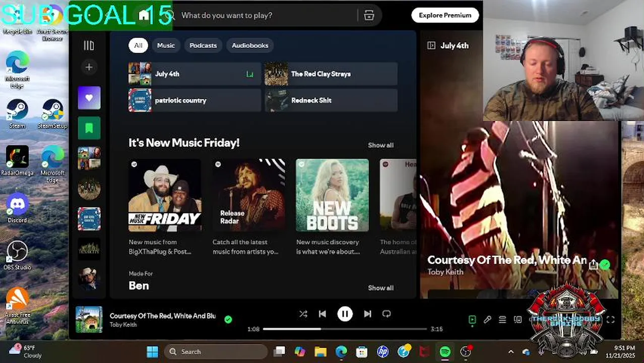644x363 pixels.
Task: Click green saved checkmark beside bottom song title
Action: 228,320
